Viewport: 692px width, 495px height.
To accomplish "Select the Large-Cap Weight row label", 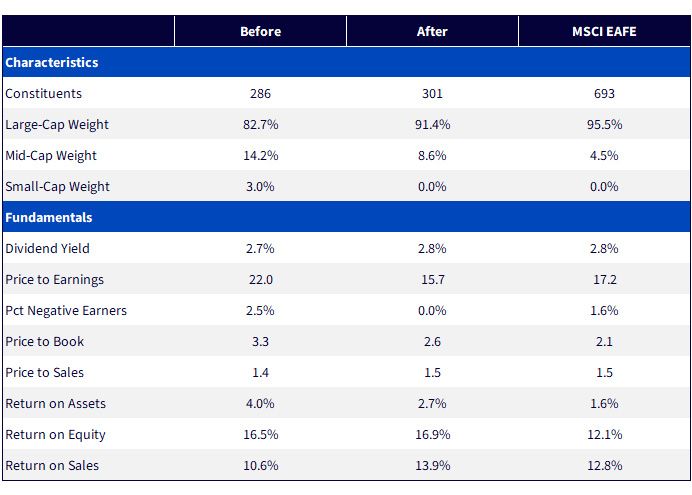I will pos(56,125).
